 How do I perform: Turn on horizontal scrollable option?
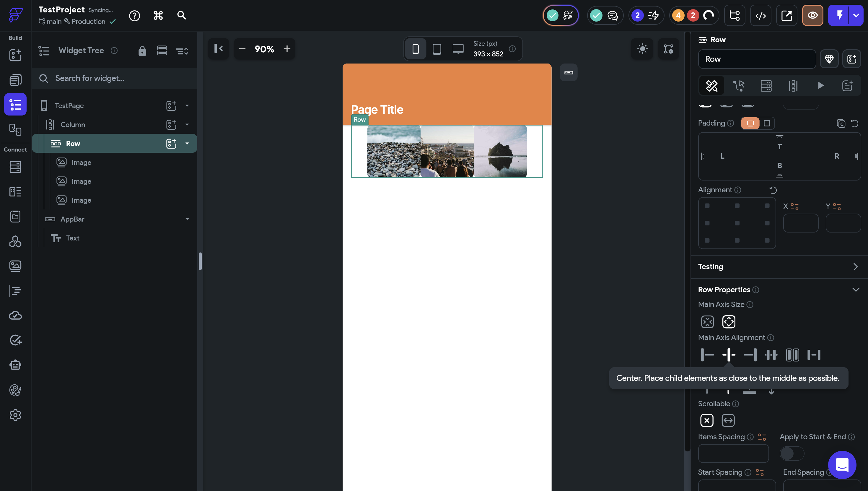[728, 420]
